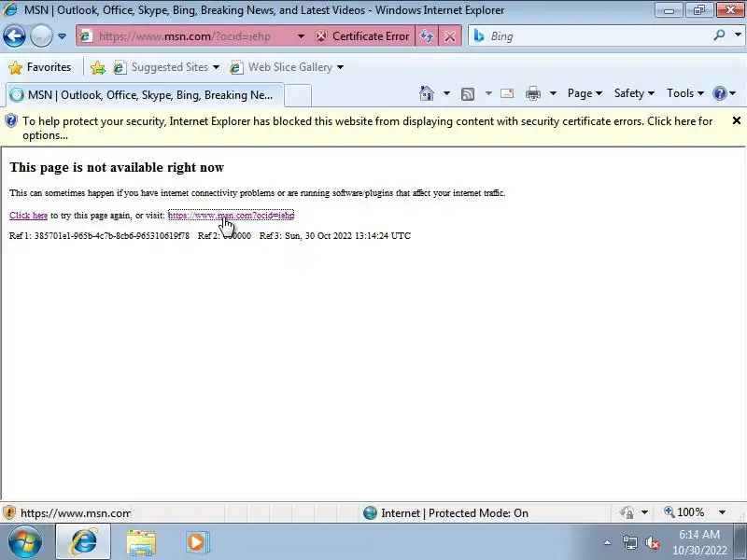Click the red shield Certificate Error icon
Image resolution: width=747 pixels, height=560 pixels.
click(321, 36)
